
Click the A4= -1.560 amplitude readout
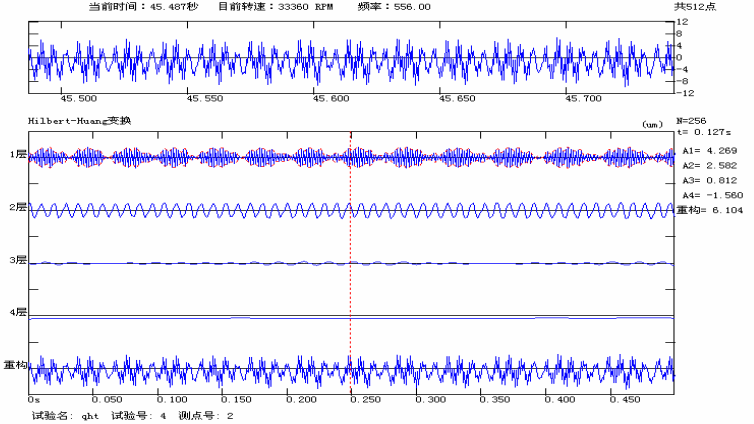coord(712,195)
